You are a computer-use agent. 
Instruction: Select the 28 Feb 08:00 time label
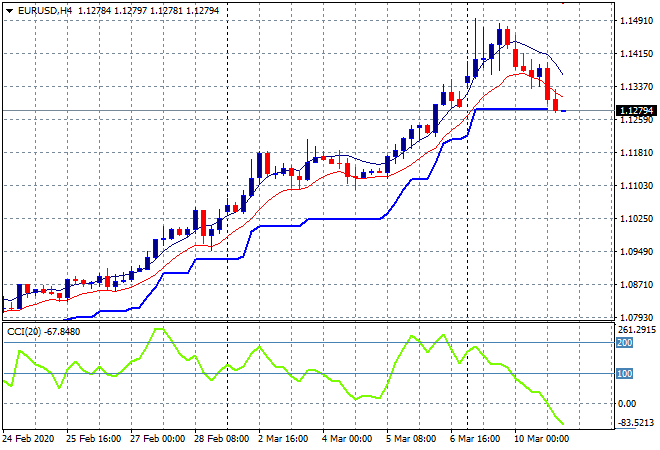221,439
